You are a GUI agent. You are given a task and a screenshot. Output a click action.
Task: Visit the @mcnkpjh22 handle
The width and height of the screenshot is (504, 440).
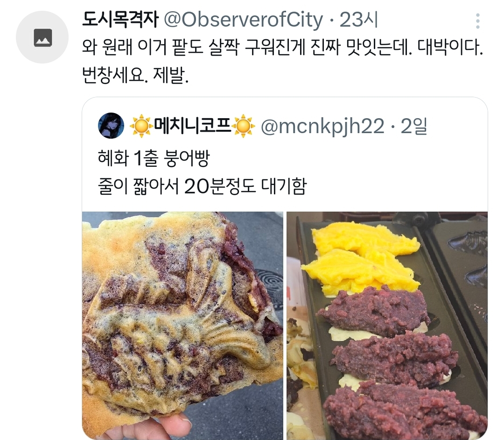point(322,126)
